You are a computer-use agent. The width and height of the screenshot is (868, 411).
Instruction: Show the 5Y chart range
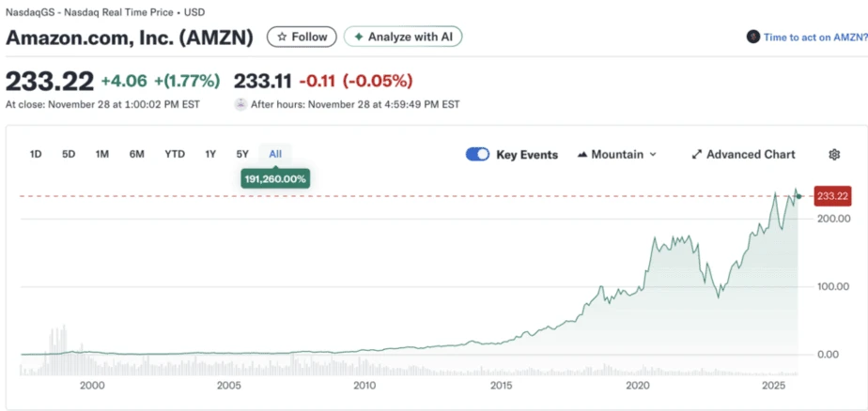coord(242,154)
